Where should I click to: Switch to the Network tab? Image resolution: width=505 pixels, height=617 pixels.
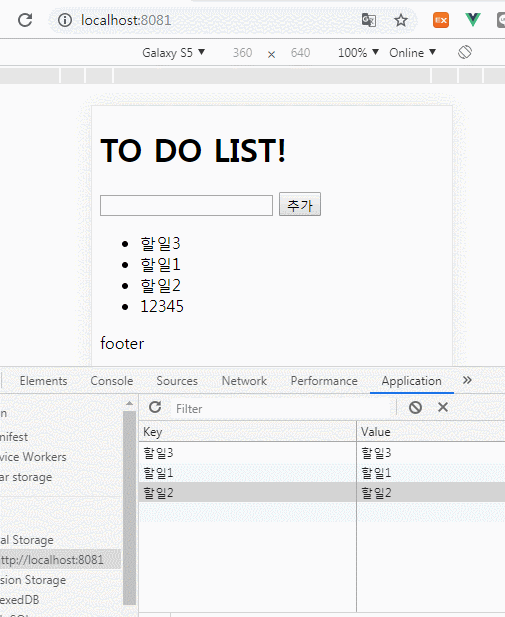pyautogui.click(x=244, y=381)
